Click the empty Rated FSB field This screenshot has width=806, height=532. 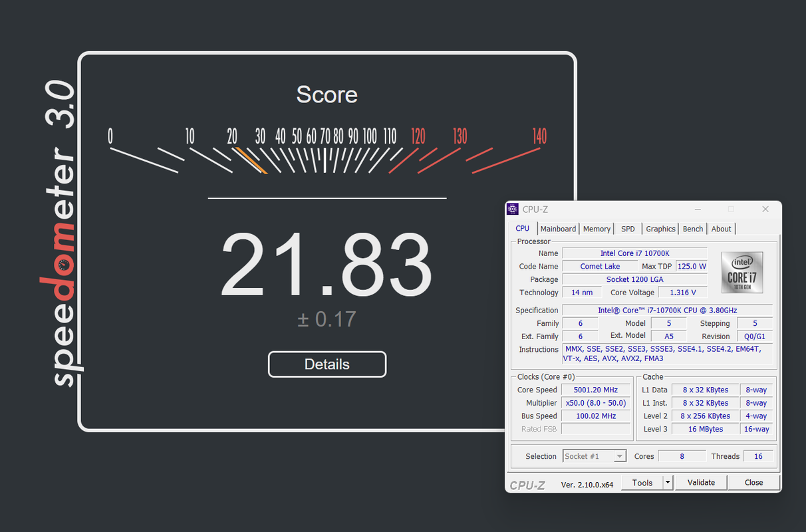pyautogui.click(x=596, y=429)
